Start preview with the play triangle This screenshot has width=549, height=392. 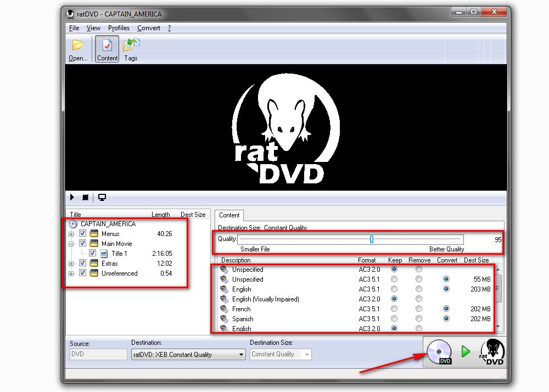tap(72, 198)
